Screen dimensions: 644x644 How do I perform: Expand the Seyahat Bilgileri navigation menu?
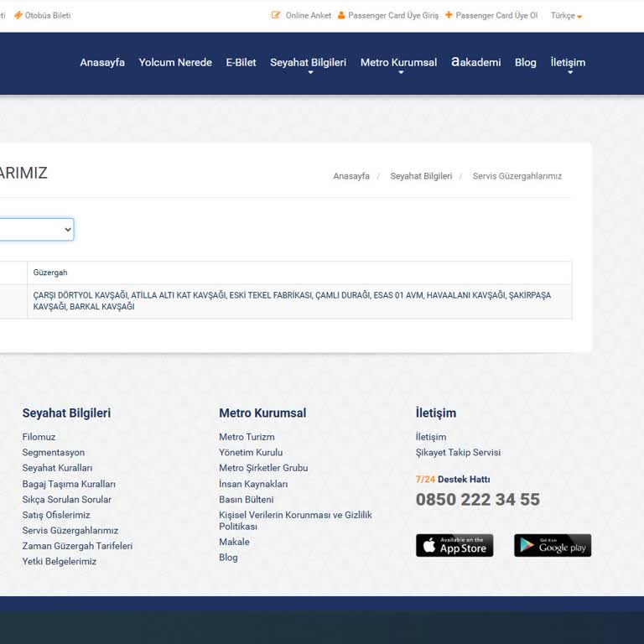308,64
